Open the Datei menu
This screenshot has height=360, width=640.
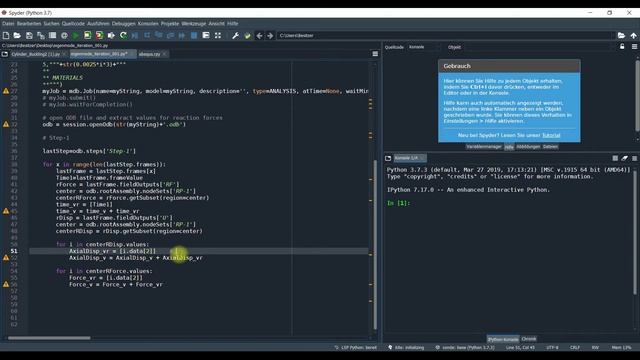tap(8, 24)
